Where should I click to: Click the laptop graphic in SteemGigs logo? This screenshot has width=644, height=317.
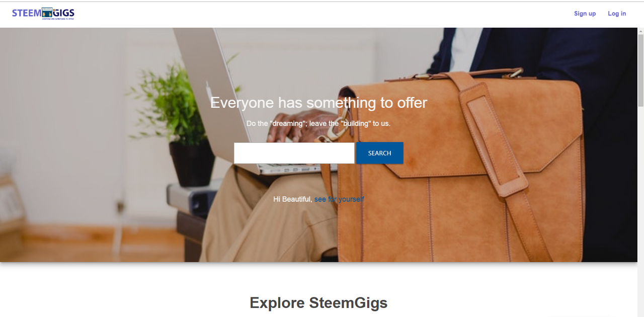[x=48, y=13]
